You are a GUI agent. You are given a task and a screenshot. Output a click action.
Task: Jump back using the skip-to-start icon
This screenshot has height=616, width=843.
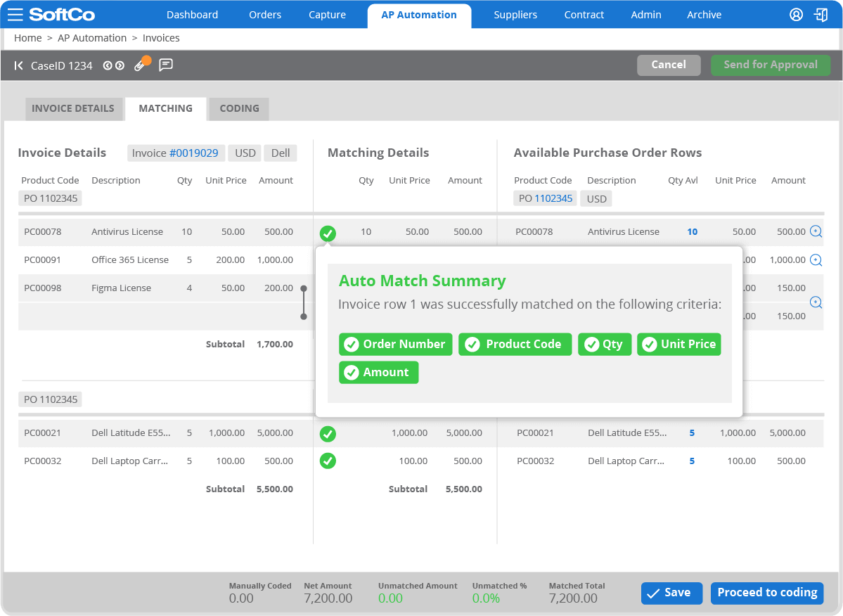pos(18,65)
